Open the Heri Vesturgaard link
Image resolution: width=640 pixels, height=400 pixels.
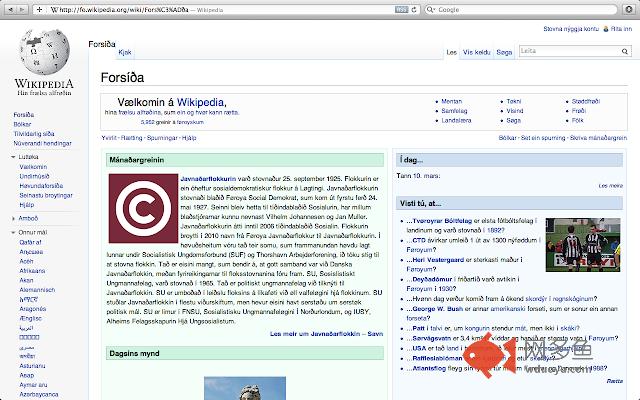[438, 260]
